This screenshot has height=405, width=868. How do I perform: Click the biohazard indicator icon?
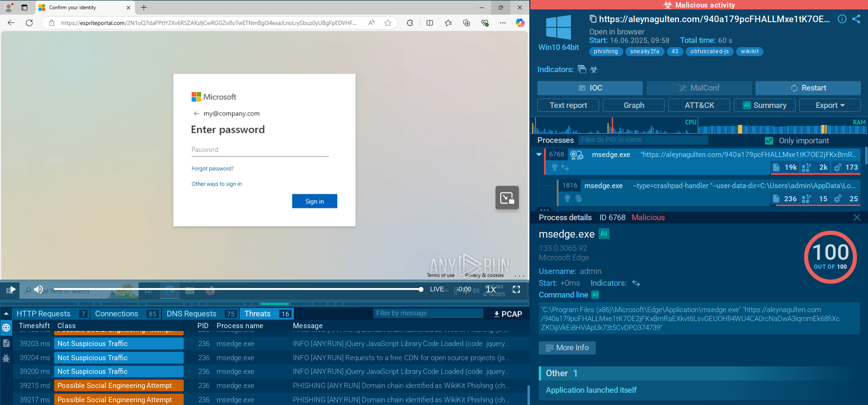(594, 69)
